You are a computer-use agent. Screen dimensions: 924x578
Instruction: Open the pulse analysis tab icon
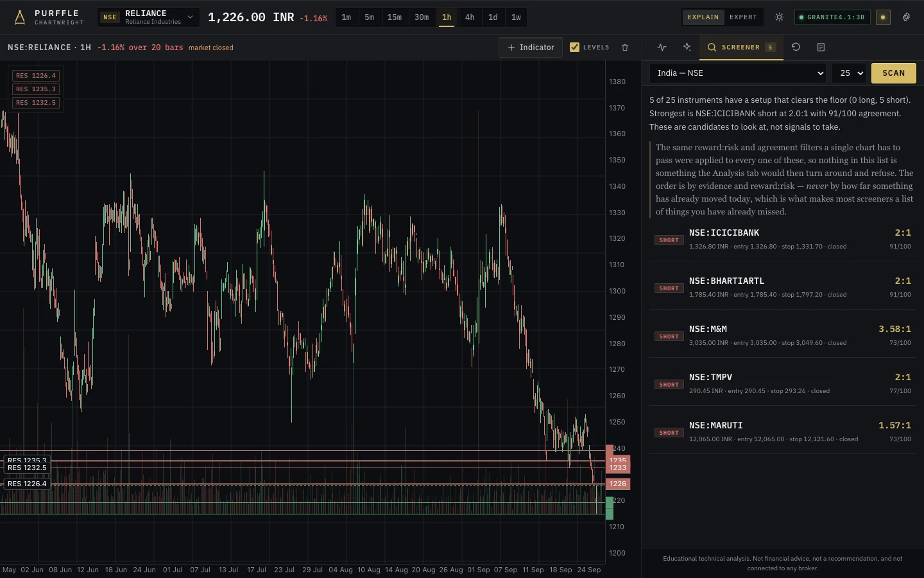click(x=662, y=48)
